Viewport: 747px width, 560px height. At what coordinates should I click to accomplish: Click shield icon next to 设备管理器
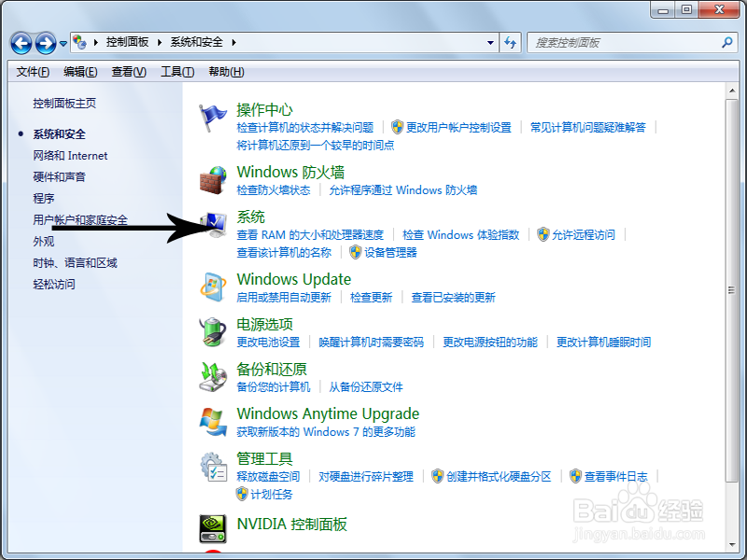pyautogui.click(x=356, y=252)
